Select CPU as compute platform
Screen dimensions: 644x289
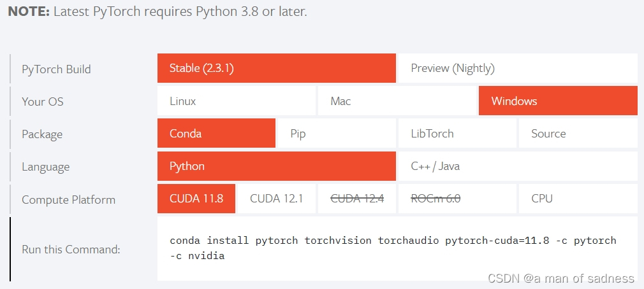(x=578, y=199)
